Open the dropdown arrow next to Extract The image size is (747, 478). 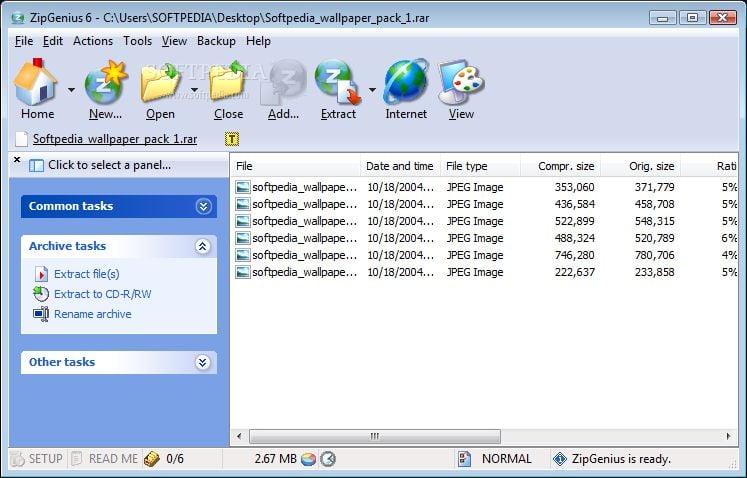coord(372,90)
